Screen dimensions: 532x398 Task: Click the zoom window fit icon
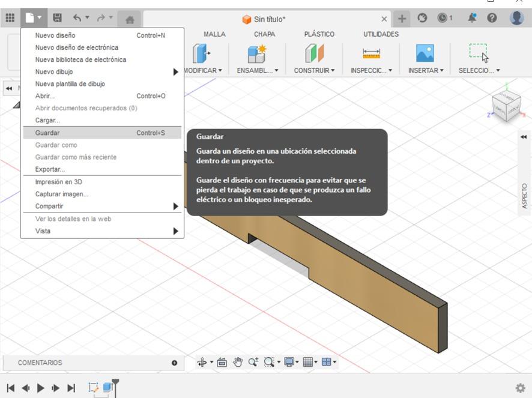[269, 362]
